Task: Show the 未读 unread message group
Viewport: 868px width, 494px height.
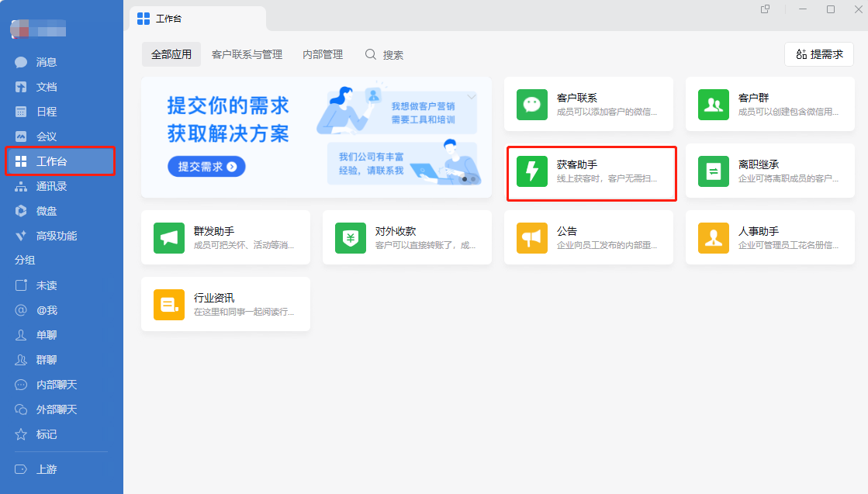Action: click(x=47, y=285)
